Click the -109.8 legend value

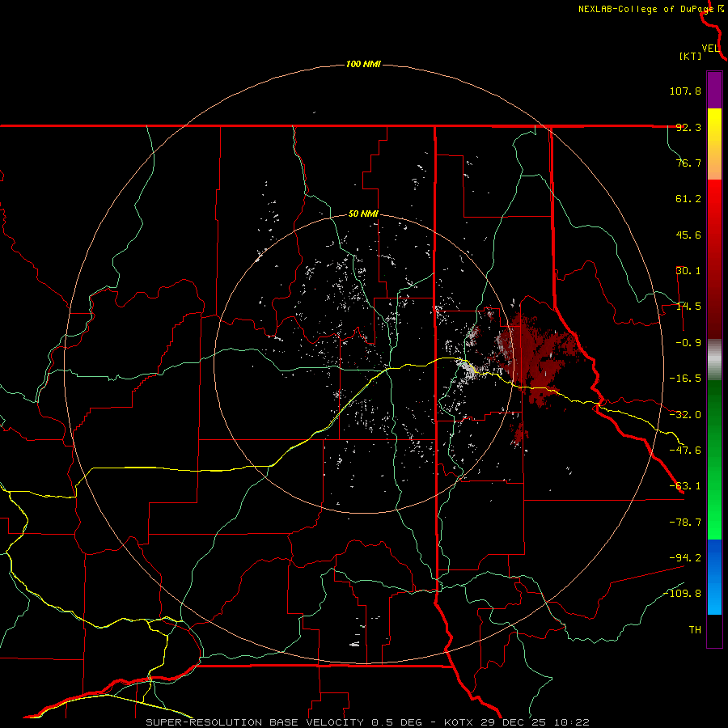click(683, 594)
